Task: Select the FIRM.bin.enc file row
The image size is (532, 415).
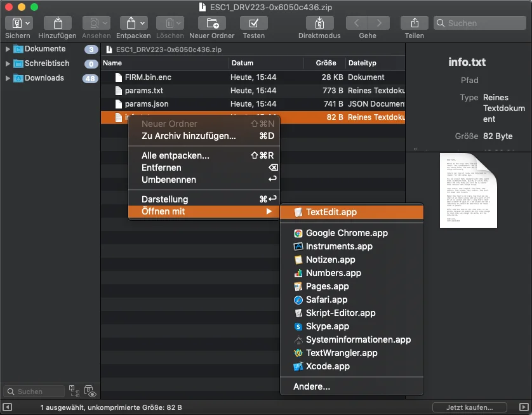Action: [148, 77]
